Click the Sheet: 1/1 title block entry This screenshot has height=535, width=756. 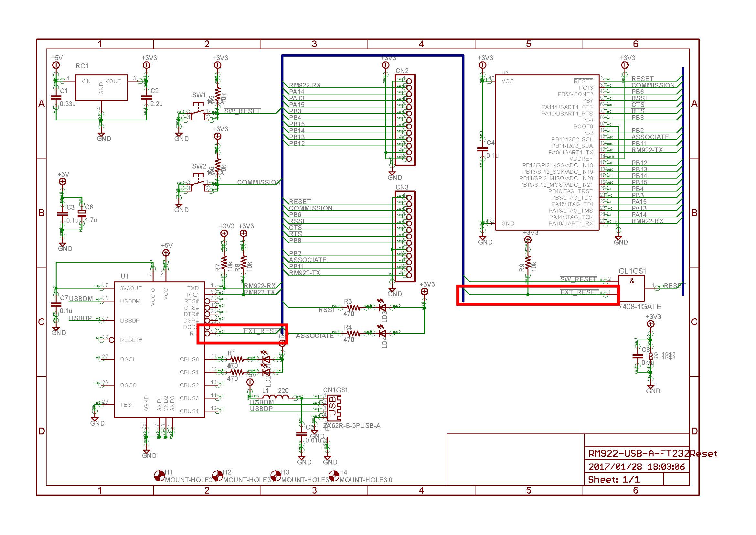614,480
